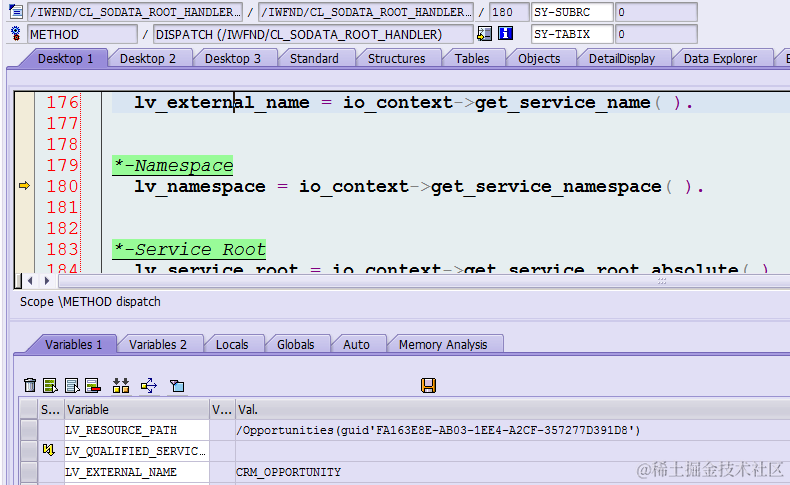Click the yellow current-line arrow at line 180
790x485 pixels.
(x=24, y=186)
